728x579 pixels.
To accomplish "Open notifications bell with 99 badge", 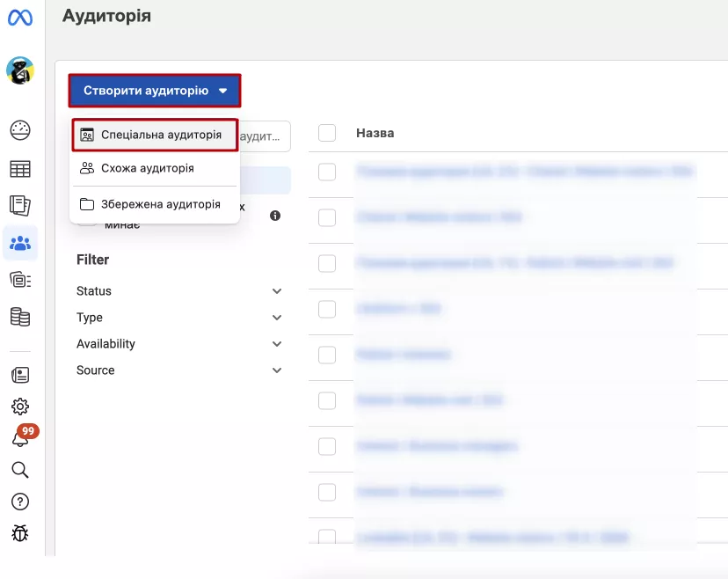I will point(22,436).
